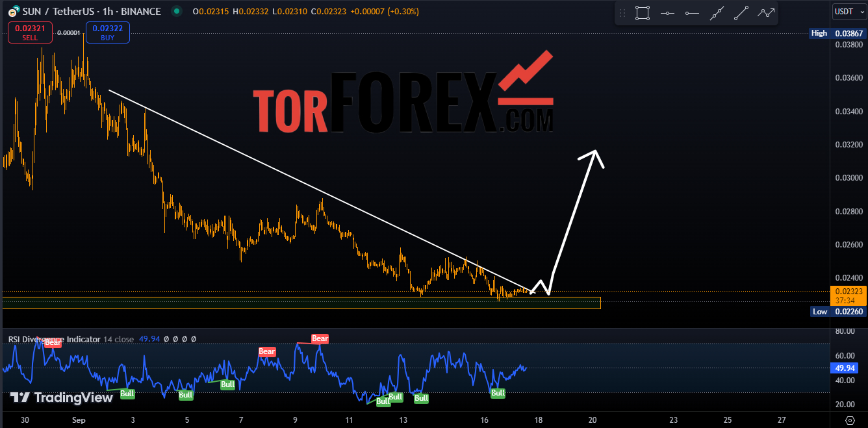Viewport: 868px width, 428px height.
Task: Click the 9 date label on time axis
Action: click(x=295, y=420)
